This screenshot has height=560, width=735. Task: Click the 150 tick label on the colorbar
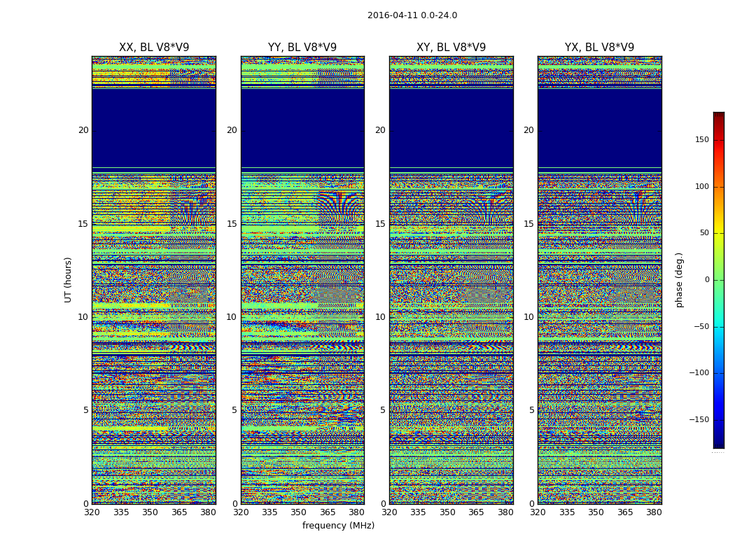(x=701, y=140)
